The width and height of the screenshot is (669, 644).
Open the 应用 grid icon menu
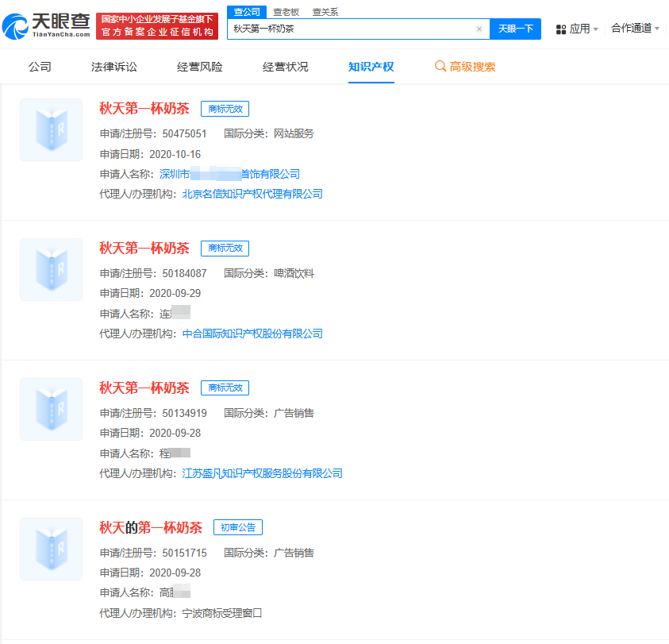(x=562, y=27)
